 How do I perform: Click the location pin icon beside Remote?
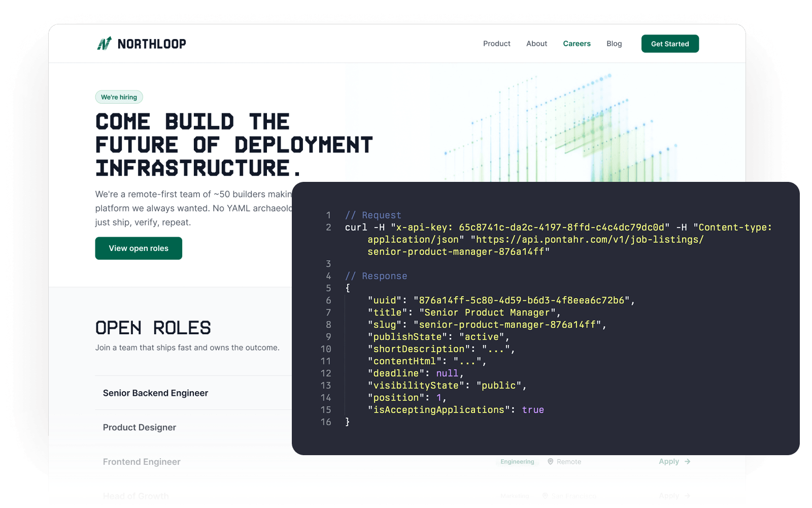(550, 461)
